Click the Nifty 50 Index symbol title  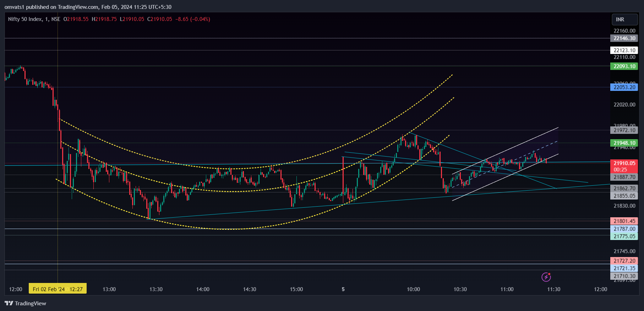(25, 19)
